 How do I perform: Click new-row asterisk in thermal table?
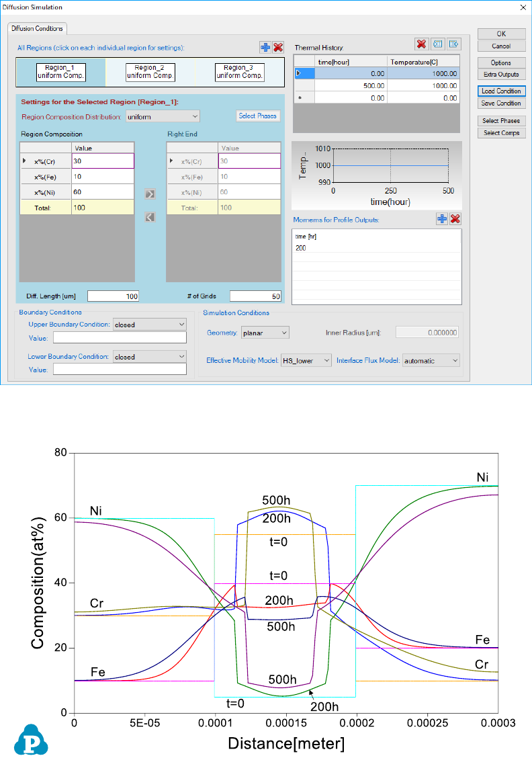point(304,97)
